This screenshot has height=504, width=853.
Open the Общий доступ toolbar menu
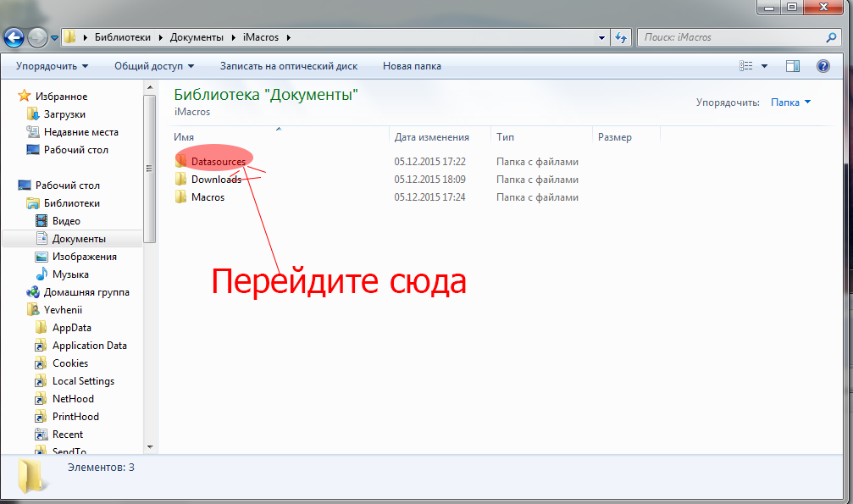[154, 66]
